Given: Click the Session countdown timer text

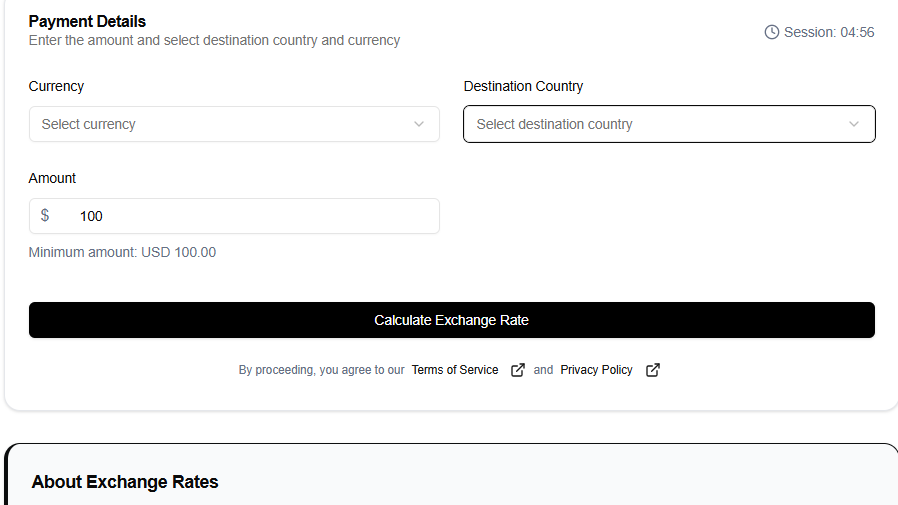Looking at the screenshot, I should click(x=829, y=32).
